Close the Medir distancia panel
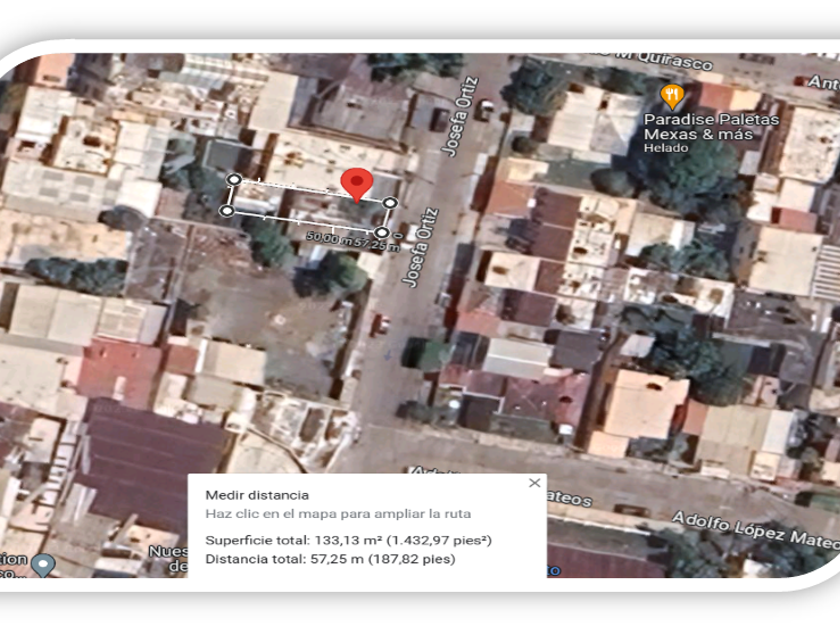The image size is (840, 630). coord(534,483)
